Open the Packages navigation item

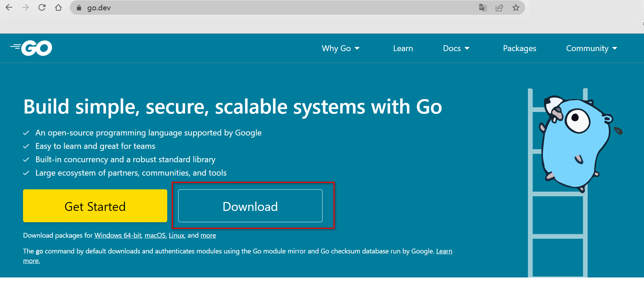[520, 48]
